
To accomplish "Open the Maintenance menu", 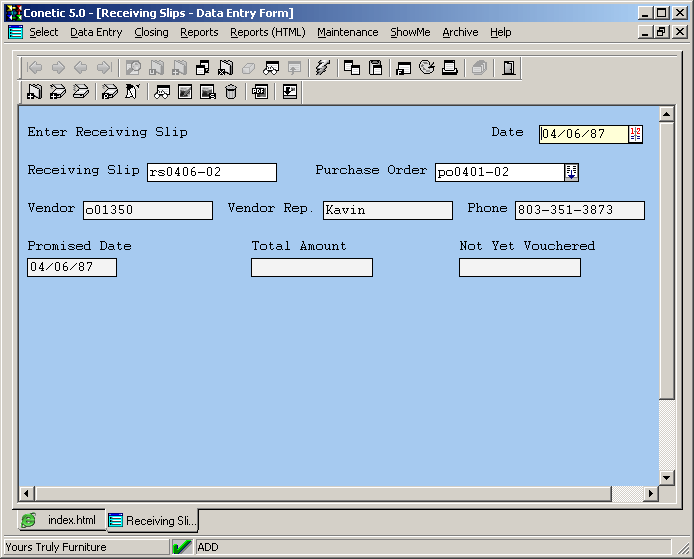I will coord(347,32).
